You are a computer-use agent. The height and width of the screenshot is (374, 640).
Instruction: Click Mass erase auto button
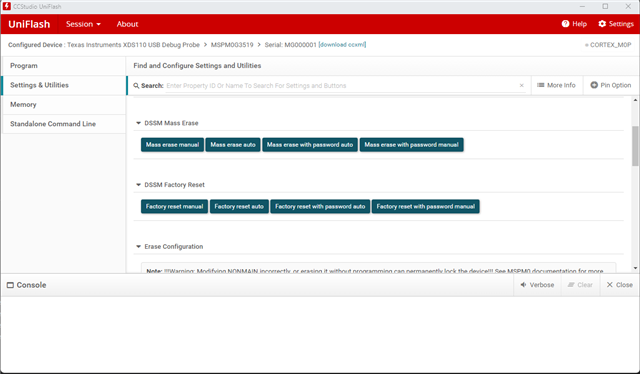pos(233,145)
